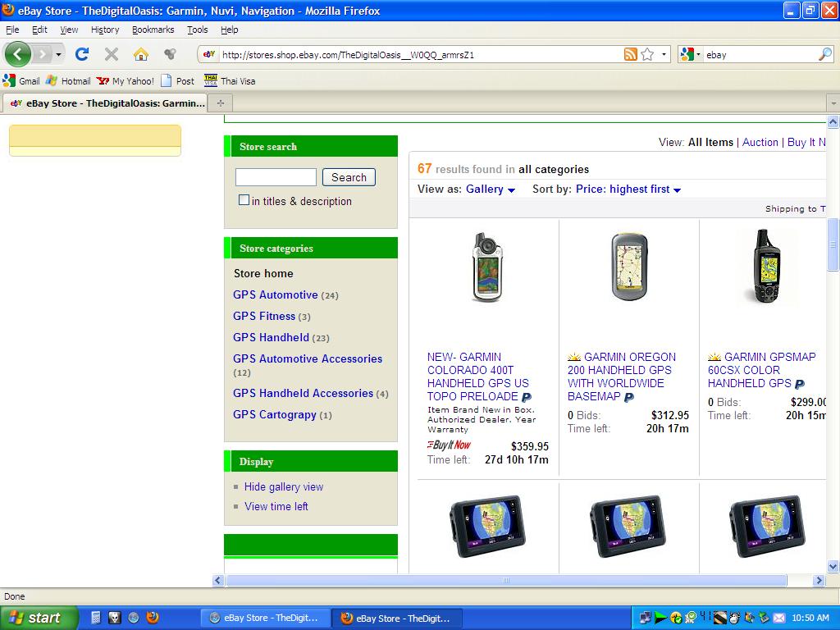Click the store Search button
This screenshot has width=840, height=630.
click(349, 177)
